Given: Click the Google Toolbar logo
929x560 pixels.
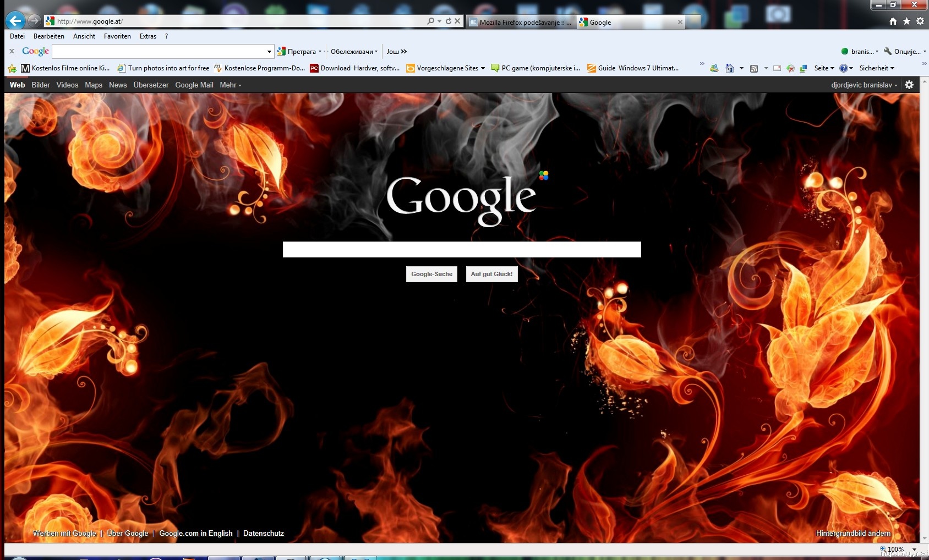Looking at the screenshot, I should coord(35,51).
